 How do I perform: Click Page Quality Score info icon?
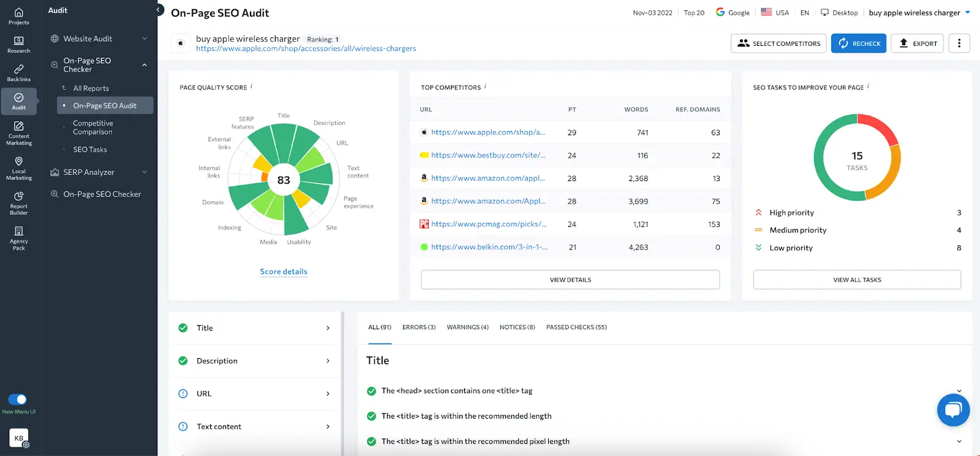(251, 86)
